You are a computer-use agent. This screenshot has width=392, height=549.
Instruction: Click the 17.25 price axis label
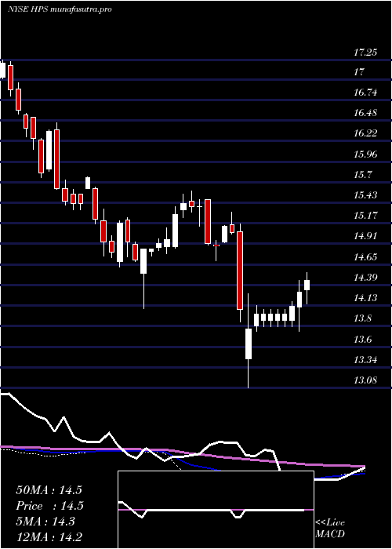(365, 53)
